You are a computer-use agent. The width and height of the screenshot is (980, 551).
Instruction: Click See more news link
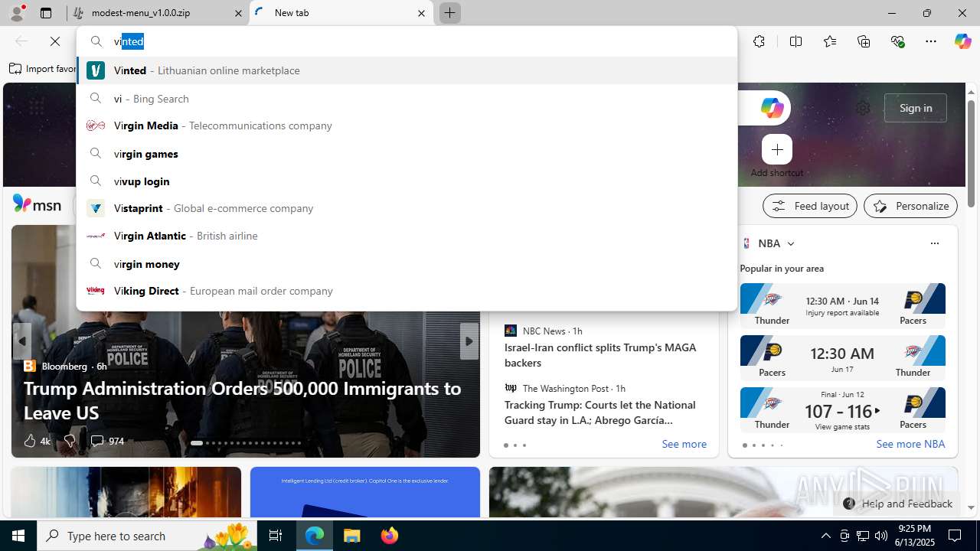coord(684,444)
